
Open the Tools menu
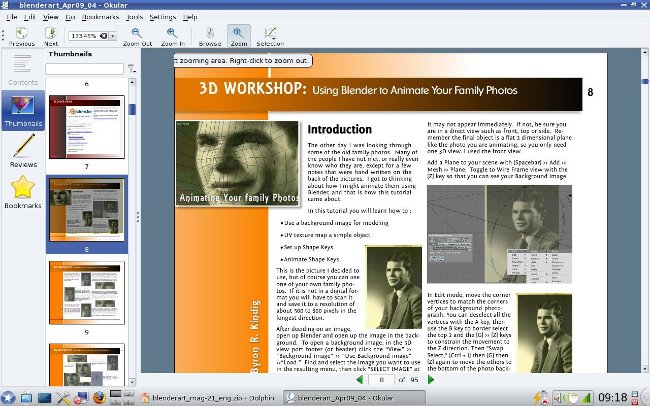point(134,17)
